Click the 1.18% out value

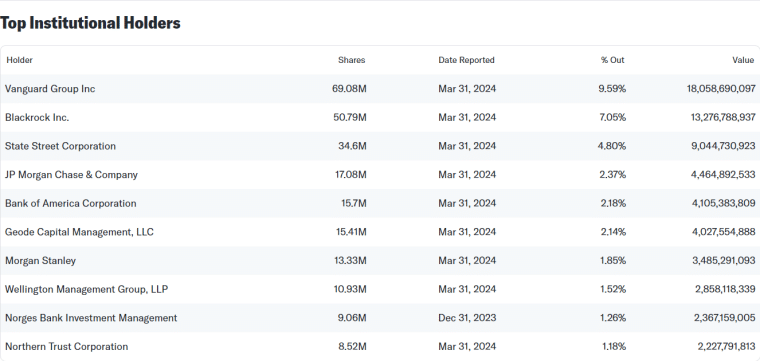(x=613, y=346)
